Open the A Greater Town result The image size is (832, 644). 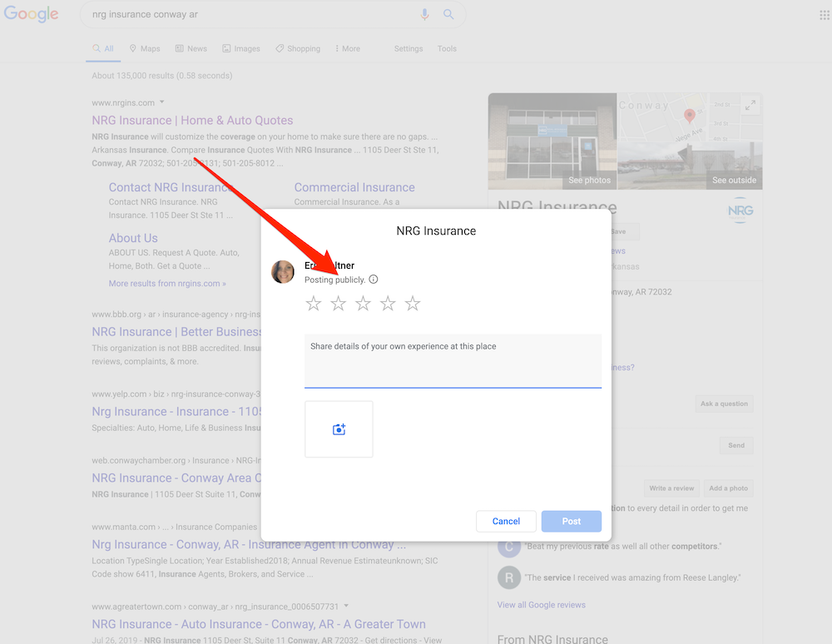point(259,624)
